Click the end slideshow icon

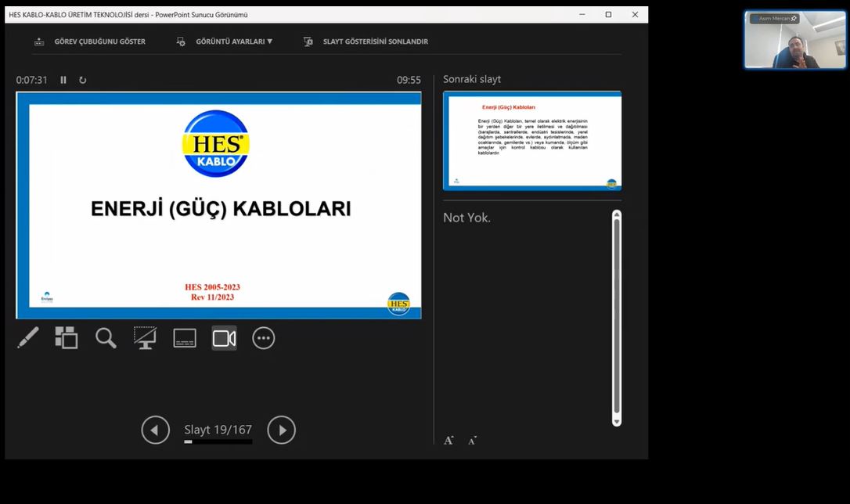(308, 41)
